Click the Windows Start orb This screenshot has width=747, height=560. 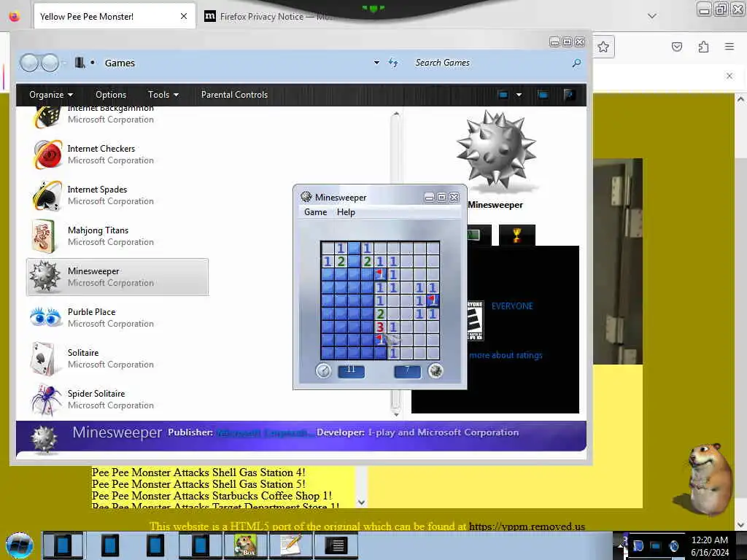[x=20, y=545]
